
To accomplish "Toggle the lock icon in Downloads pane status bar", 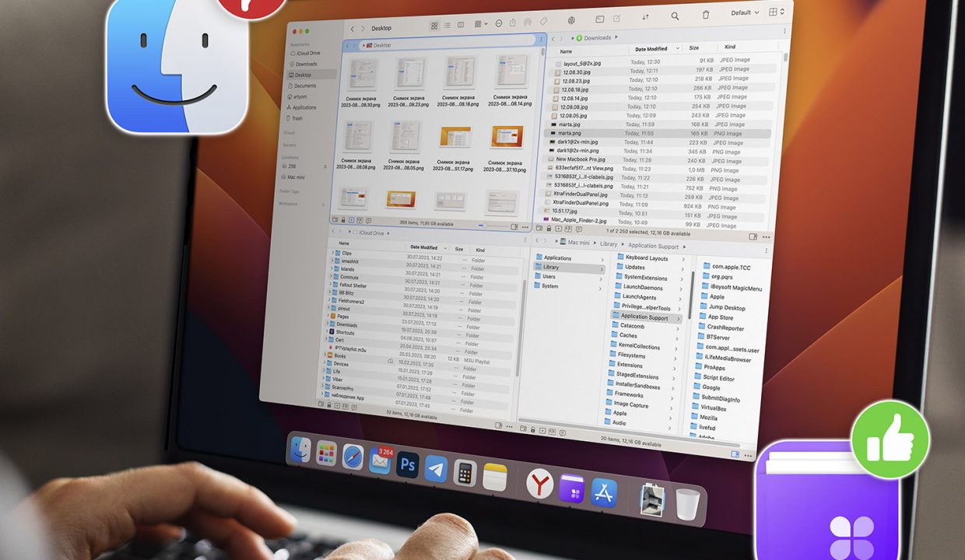I will click(549, 229).
